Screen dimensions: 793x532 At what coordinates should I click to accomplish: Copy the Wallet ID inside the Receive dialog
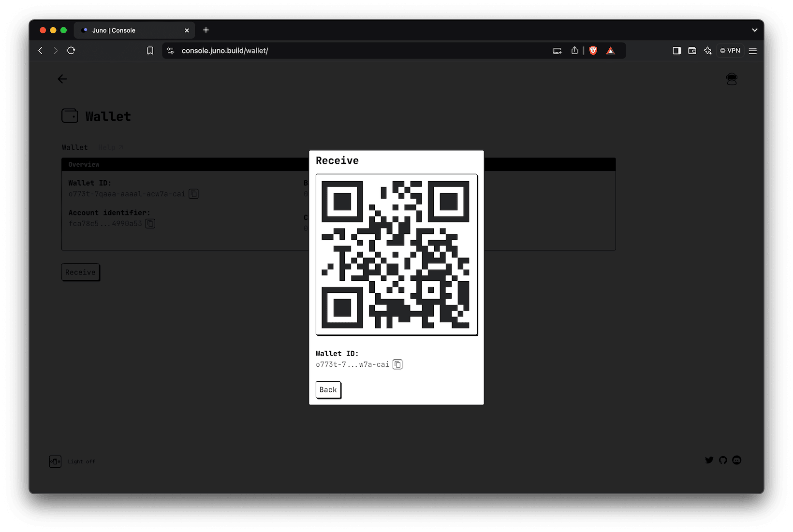point(397,364)
